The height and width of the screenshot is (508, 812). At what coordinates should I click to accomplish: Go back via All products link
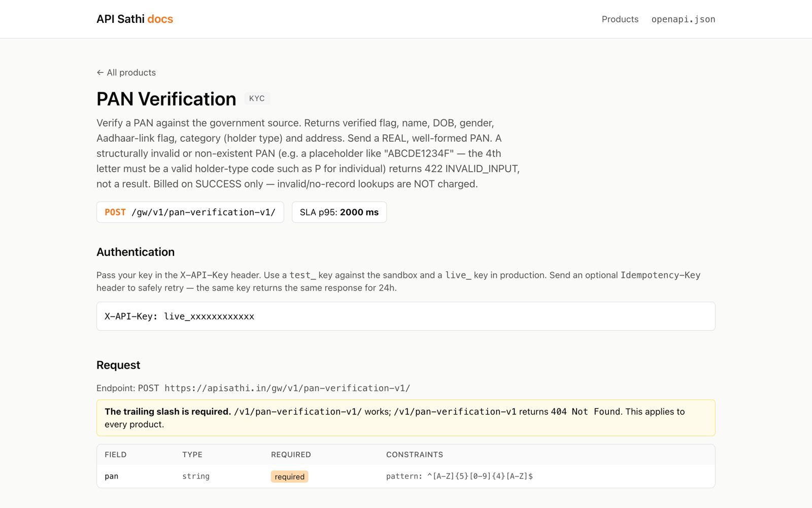(126, 73)
